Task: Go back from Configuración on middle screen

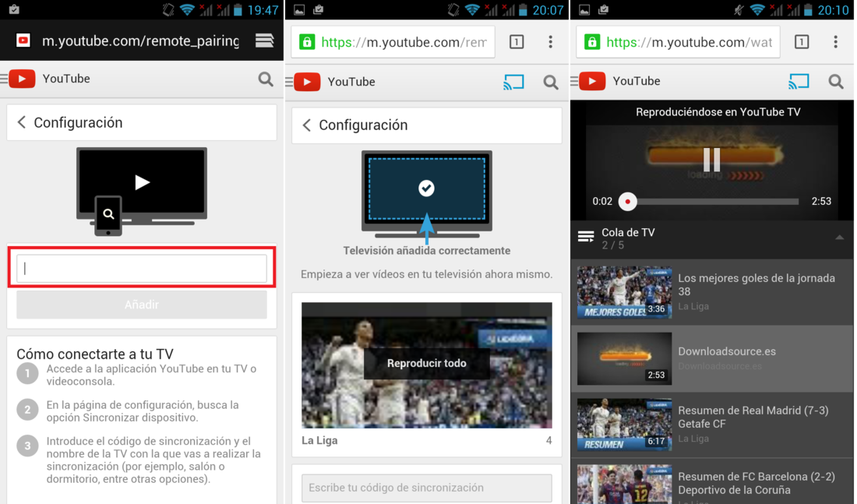Action: pos(307,125)
